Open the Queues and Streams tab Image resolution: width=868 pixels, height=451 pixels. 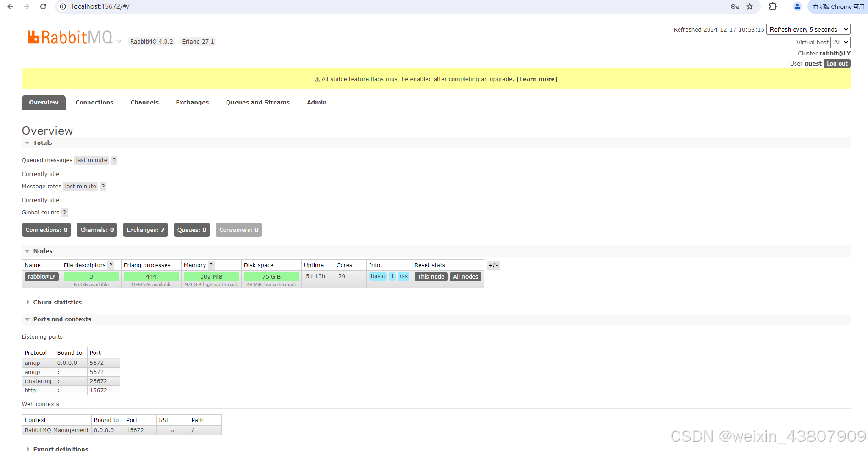tap(258, 102)
